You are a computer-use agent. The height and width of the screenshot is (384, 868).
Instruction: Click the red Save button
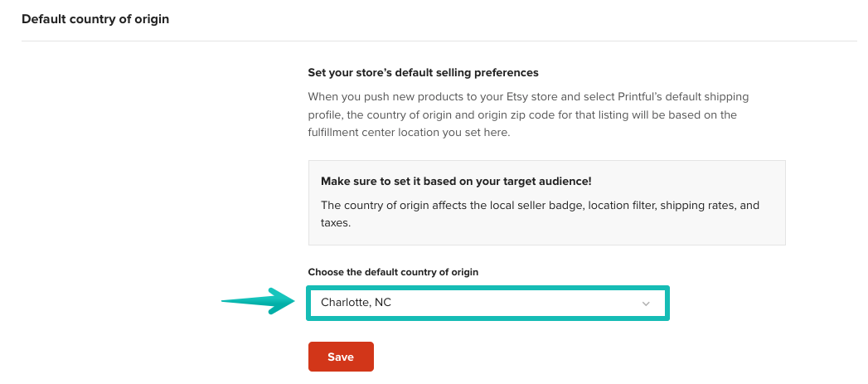point(341,357)
